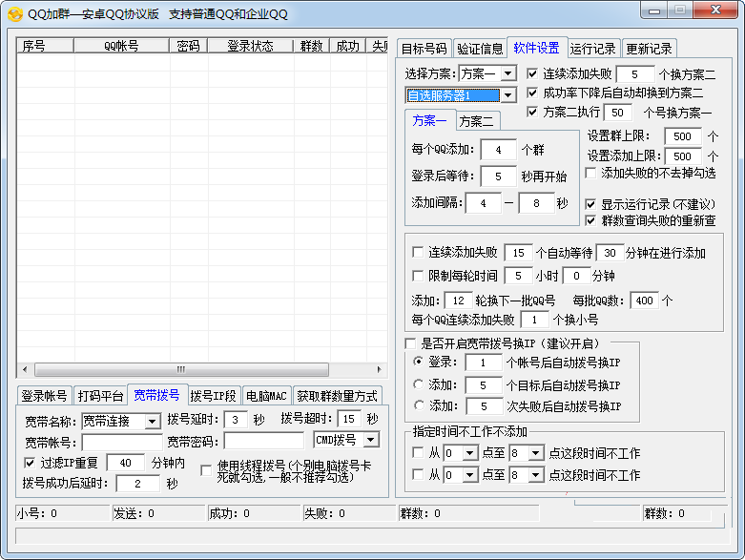The image size is (745, 560).
Task: Switch to the 更新记录 tab
Action: tap(649, 49)
